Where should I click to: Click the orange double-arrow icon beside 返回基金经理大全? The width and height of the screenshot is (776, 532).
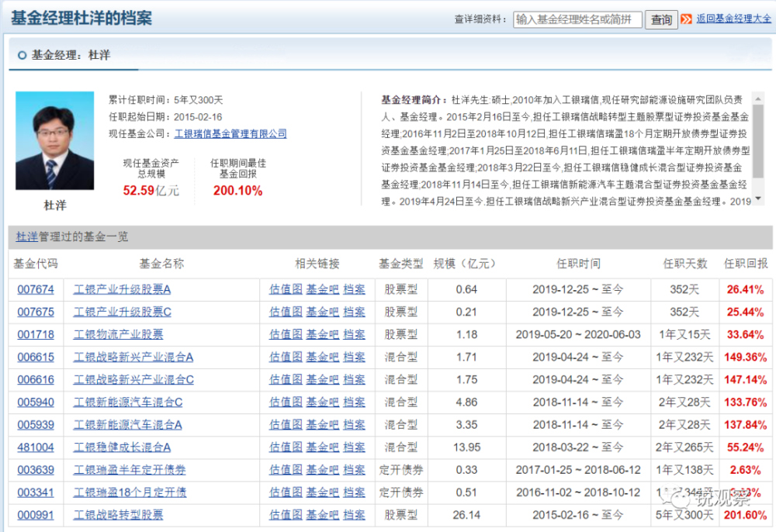686,19
